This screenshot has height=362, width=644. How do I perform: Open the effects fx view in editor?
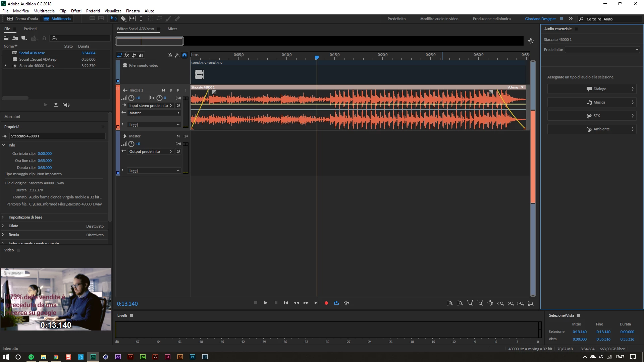[127, 55]
